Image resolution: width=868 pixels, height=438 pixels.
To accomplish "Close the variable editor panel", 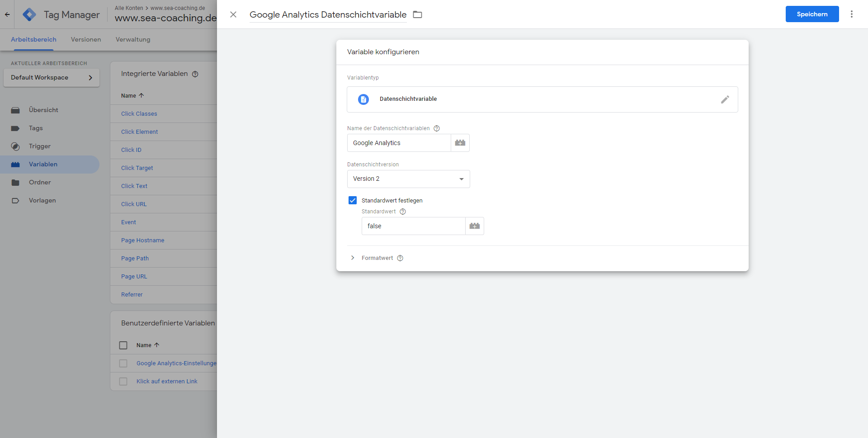I will coord(233,14).
